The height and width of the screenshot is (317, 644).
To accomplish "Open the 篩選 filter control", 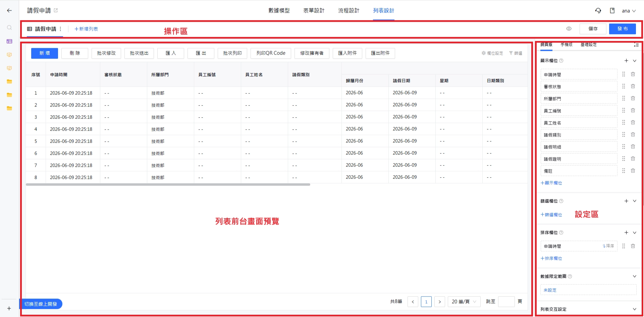I will pyautogui.click(x=516, y=53).
